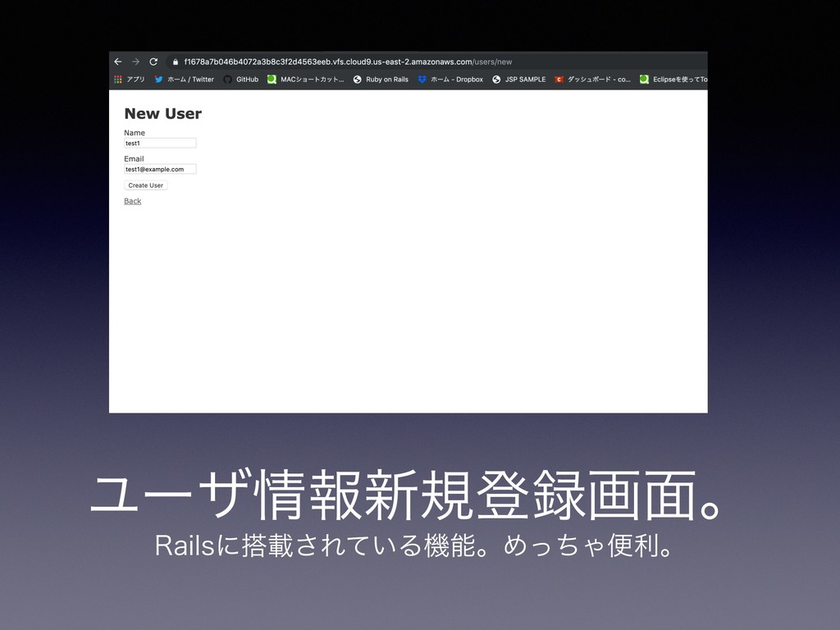Click the Railsに搭載されている機能 subtitle text
The width and height of the screenshot is (840, 630).
coord(413,546)
